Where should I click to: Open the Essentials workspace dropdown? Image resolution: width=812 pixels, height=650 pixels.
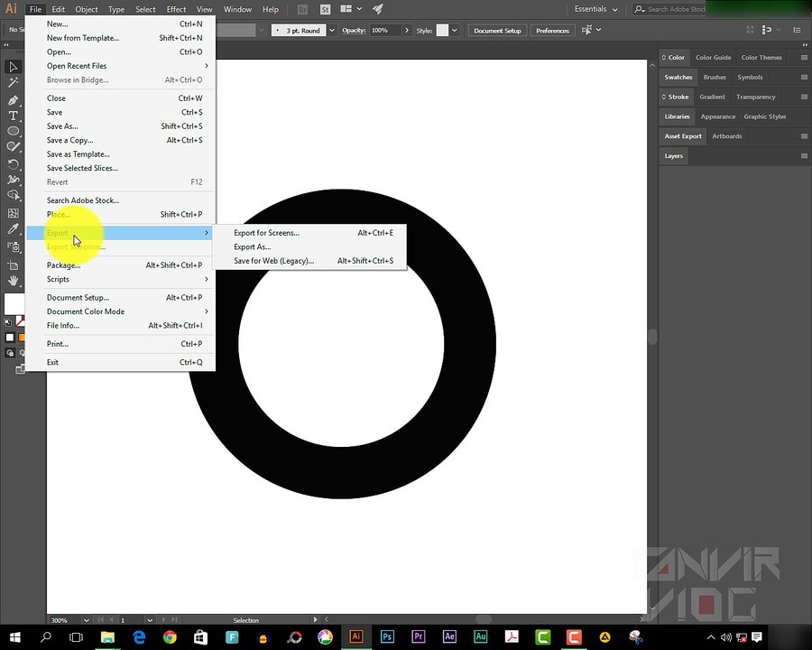[x=596, y=9]
